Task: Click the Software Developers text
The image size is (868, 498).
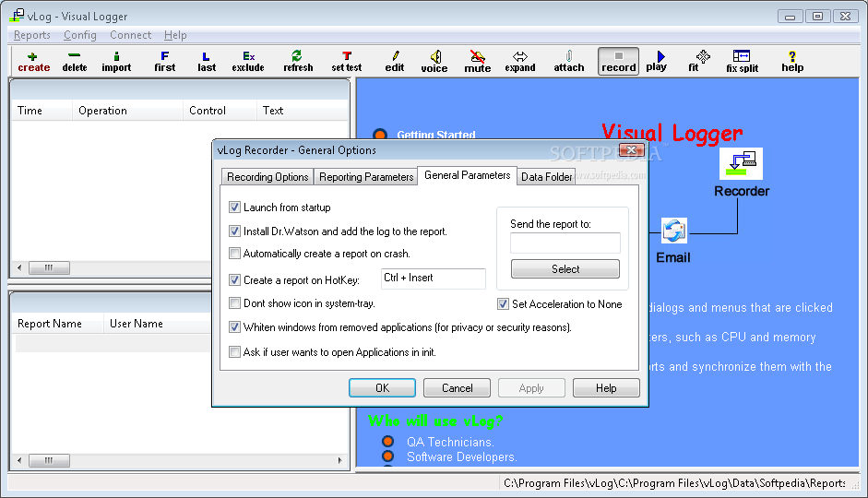Action: coord(462,456)
